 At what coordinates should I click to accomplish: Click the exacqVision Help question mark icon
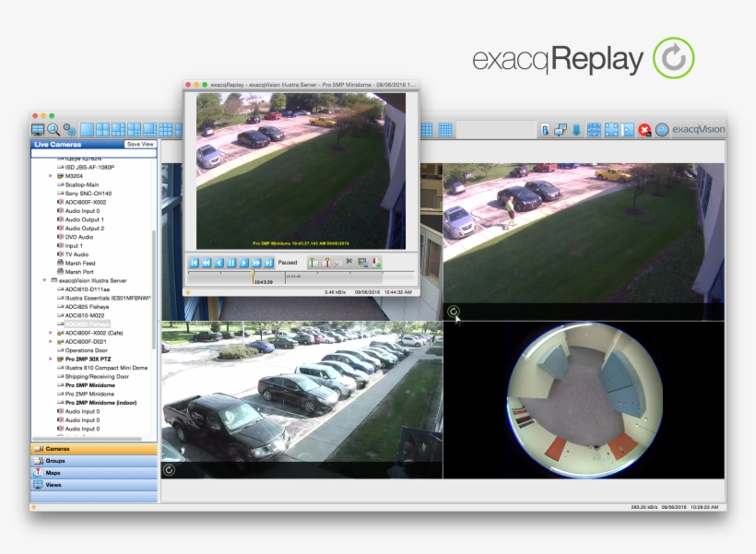661,129
